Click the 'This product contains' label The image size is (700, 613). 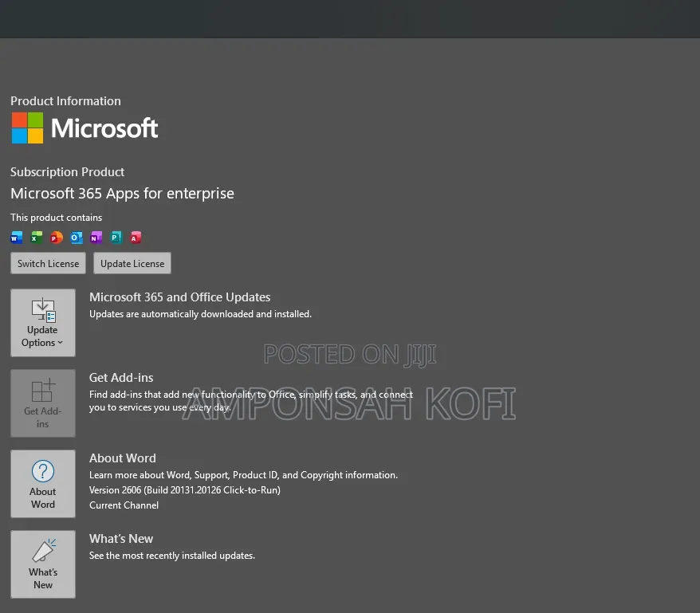pyautogui.click(x=57, y=218)
